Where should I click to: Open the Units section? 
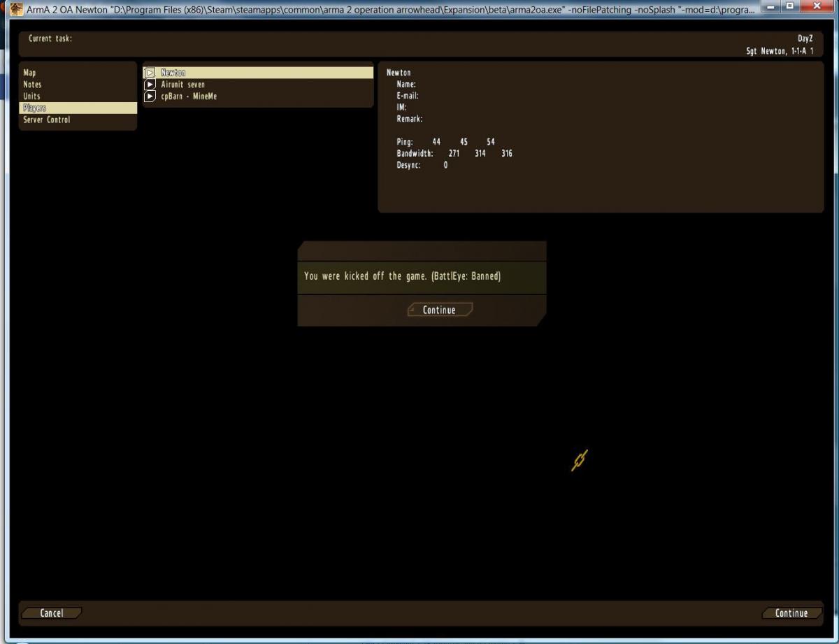(31, 96)
